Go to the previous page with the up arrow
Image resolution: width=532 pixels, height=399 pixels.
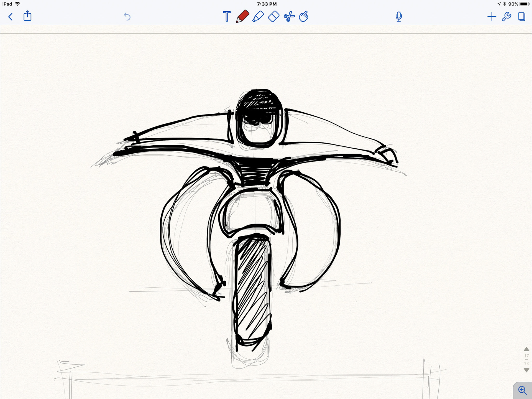point(526,349)
